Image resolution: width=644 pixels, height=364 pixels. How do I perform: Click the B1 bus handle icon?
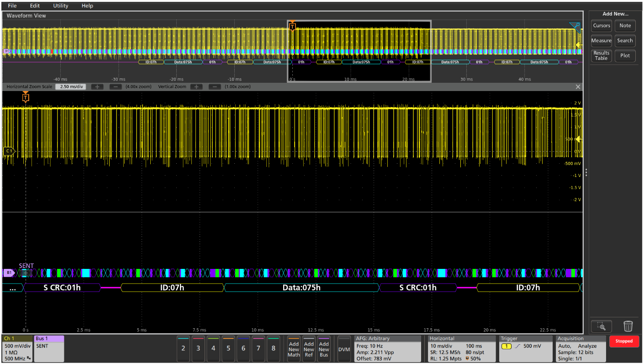tap(9, 273)
